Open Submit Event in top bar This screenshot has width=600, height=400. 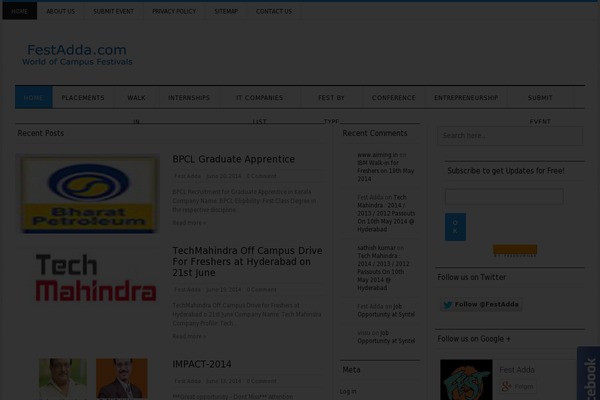[114, 11]
